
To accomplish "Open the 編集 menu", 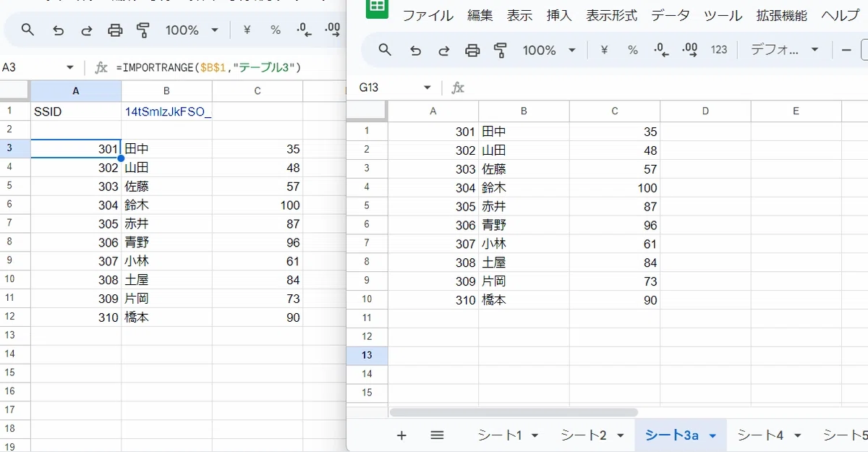I will pos(480,15).
